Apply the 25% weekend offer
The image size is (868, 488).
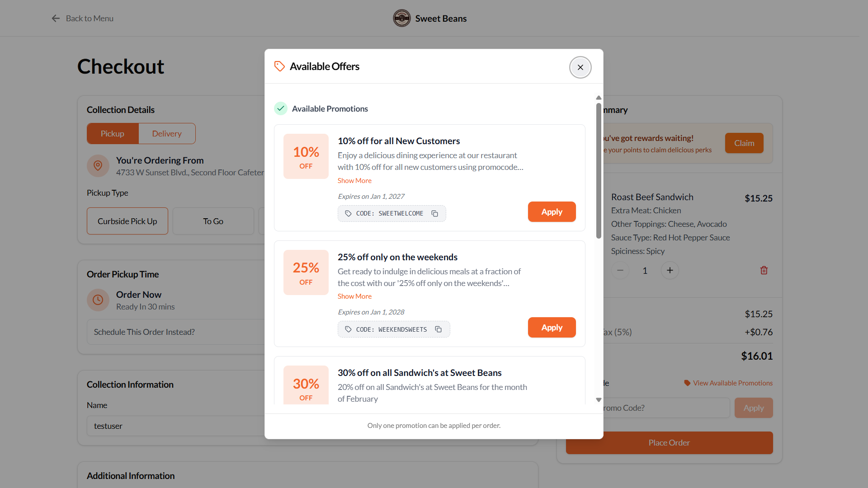[552, 328]
